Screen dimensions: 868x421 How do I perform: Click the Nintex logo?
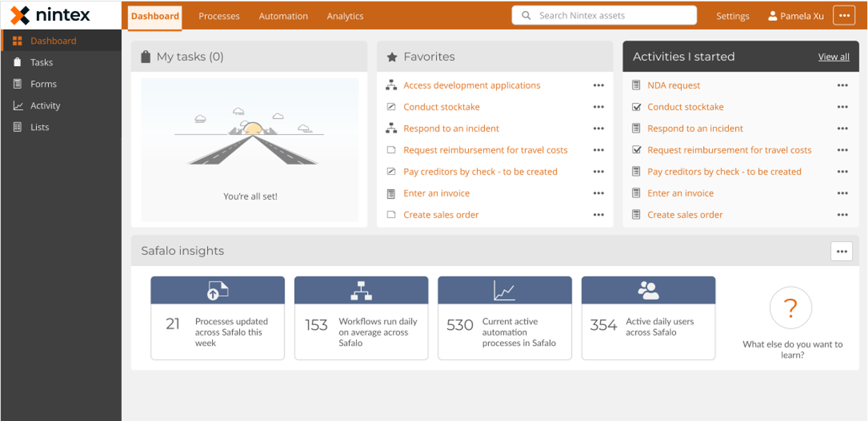50,15
